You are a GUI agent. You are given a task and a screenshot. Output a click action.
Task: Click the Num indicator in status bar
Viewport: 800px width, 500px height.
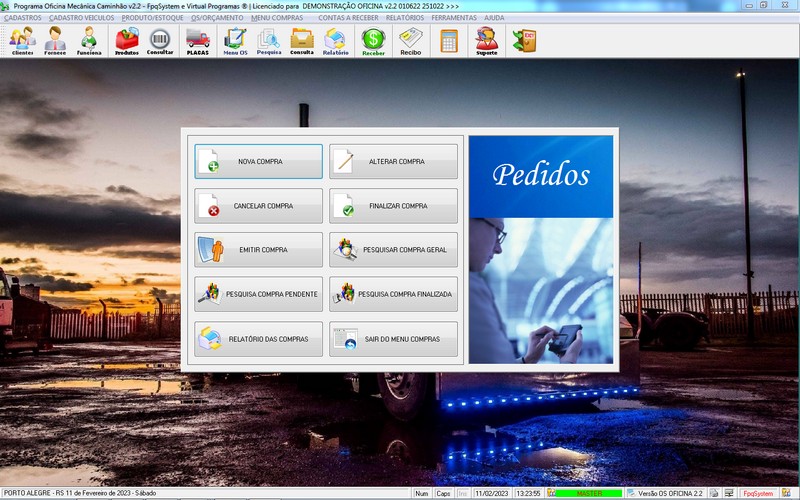coord(422,493)
